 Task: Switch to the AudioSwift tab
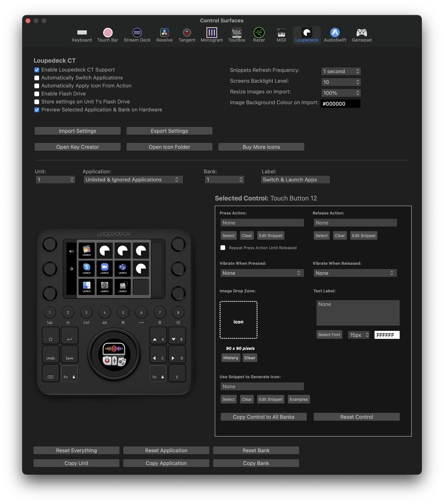(335, 35)
